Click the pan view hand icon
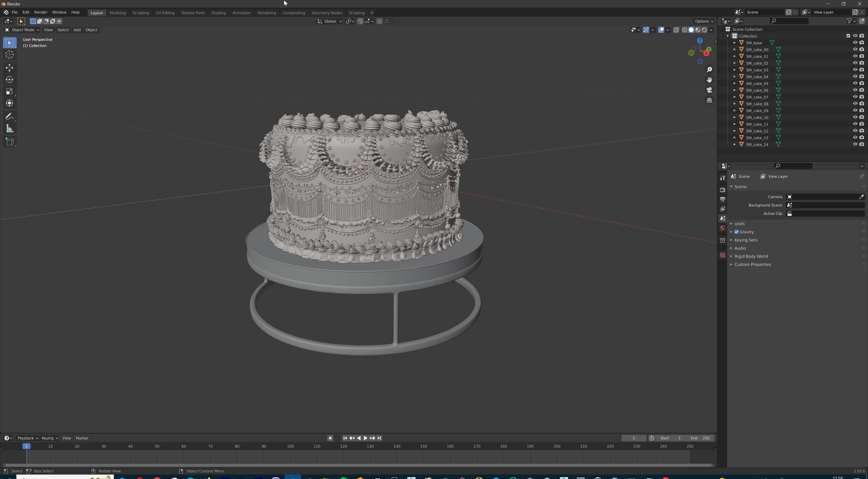This screenshot has height=479, width=868. pyautogui.click(x=709, y=80)
